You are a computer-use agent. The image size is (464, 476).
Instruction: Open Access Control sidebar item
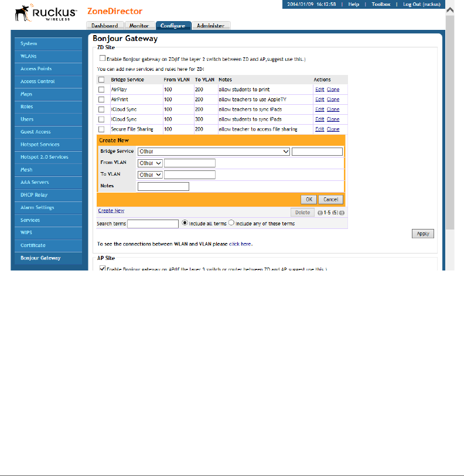click(x=48, y=81)
